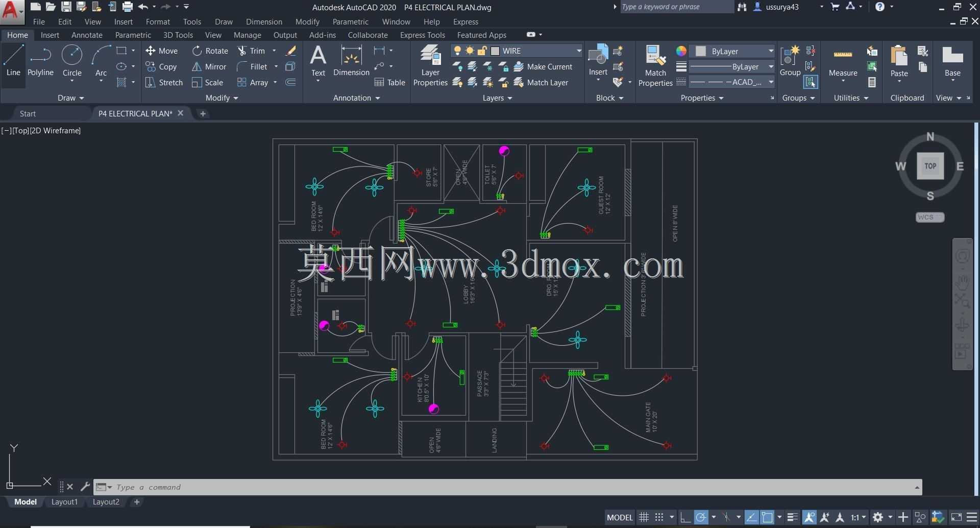Expand the Draw panel
Image resolution: width=980 pixels, height=528 pixels.
[70, 98]
